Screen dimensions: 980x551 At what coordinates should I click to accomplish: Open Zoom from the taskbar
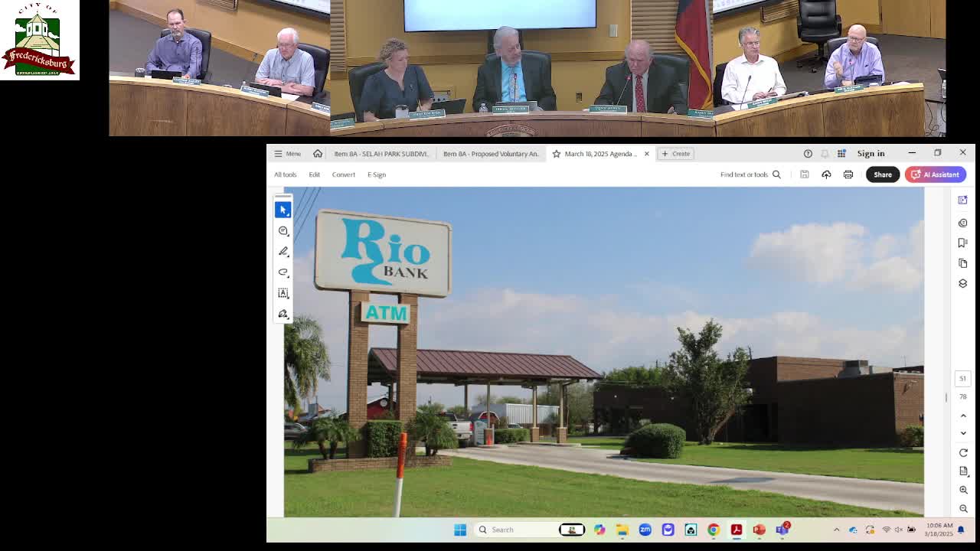645,530
